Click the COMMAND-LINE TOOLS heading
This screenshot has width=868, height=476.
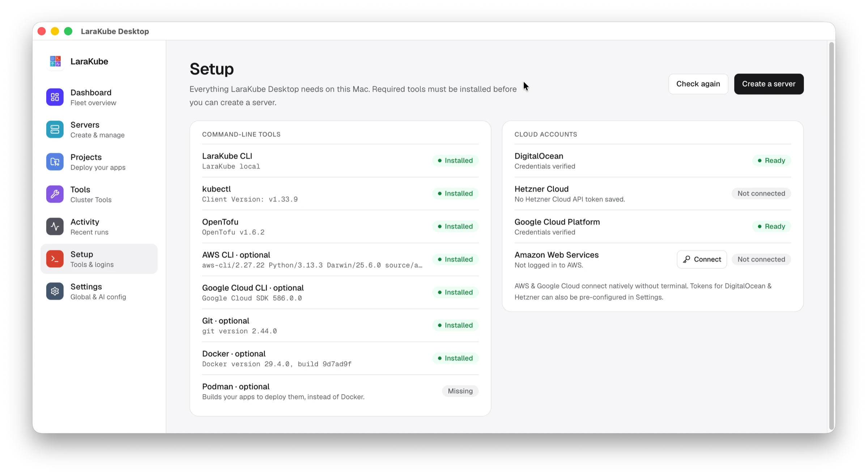tap(241, 134)
